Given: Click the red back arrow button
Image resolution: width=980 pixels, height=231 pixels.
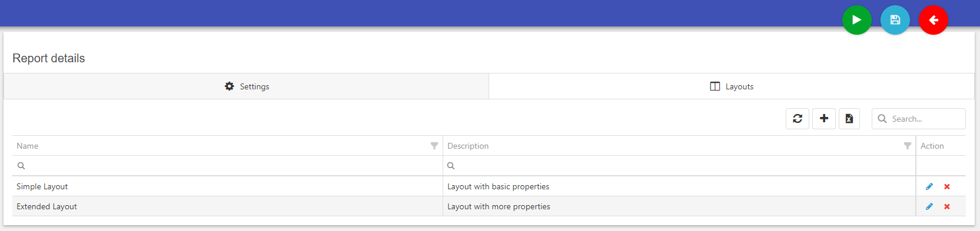Looking at the screenshot, I should (x=933, y=20).
